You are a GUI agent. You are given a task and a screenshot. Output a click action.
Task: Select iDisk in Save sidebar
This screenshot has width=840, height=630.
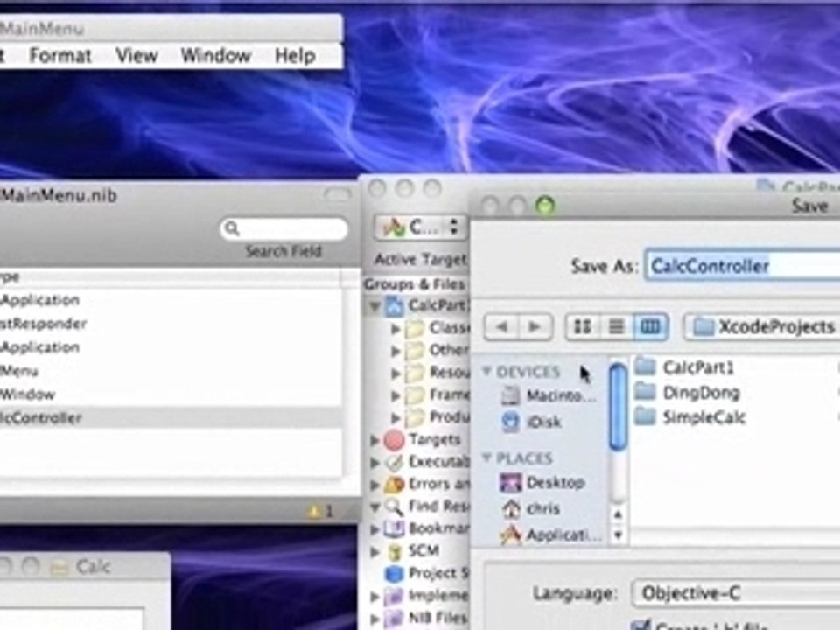[x=531, y=422]
